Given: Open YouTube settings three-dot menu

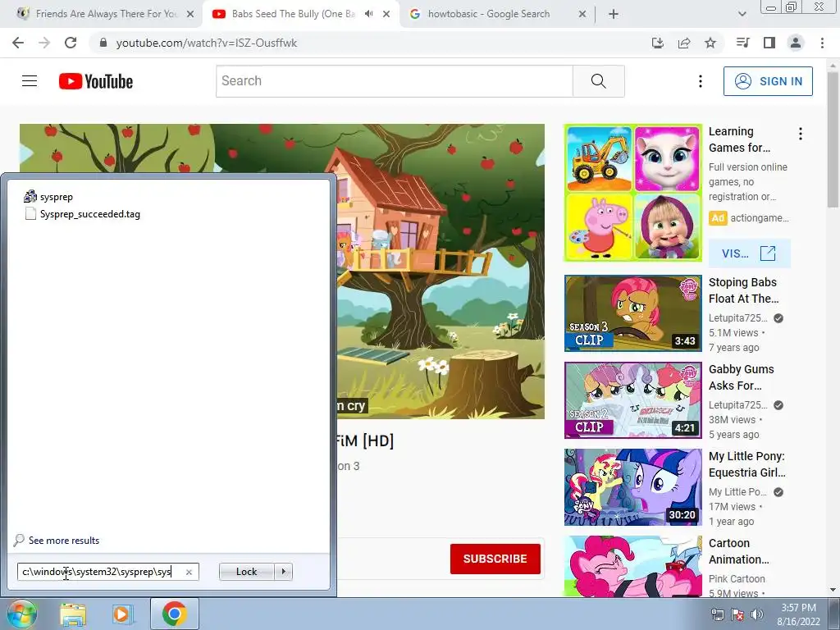Looking at the screenshot, I should (701, 81).
